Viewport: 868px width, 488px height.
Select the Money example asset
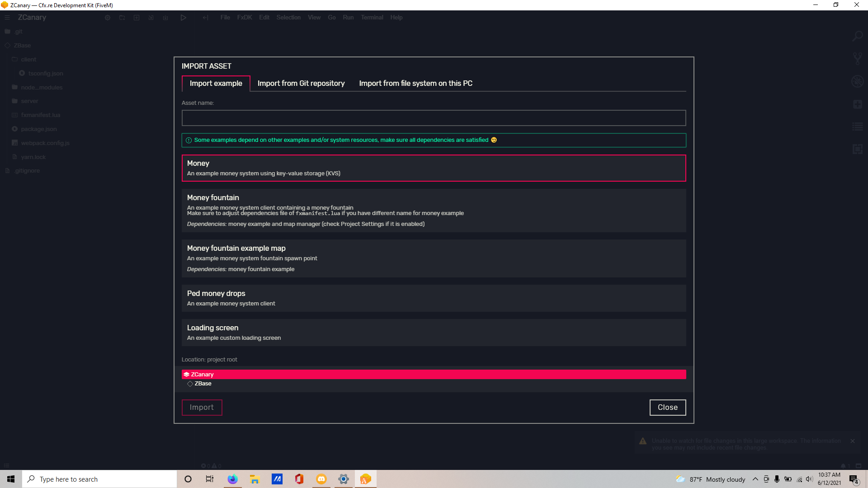tap(434, 168)
